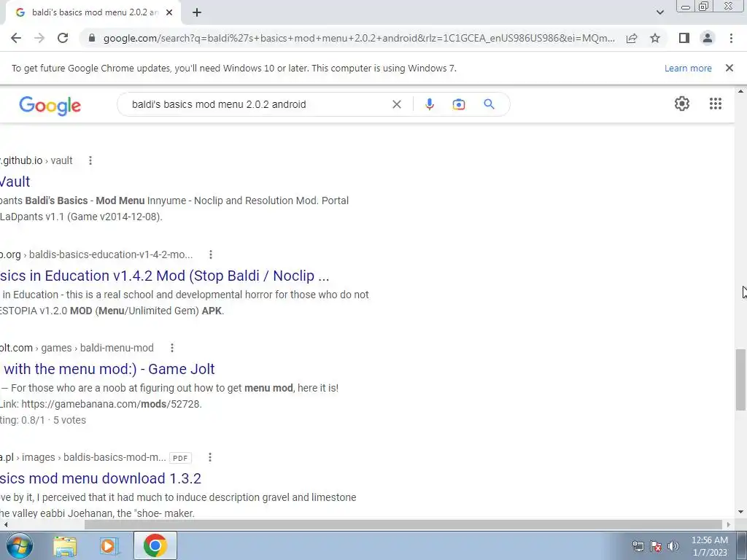Open Google Lens image search icon
The image size is (747, 560).
458,104
